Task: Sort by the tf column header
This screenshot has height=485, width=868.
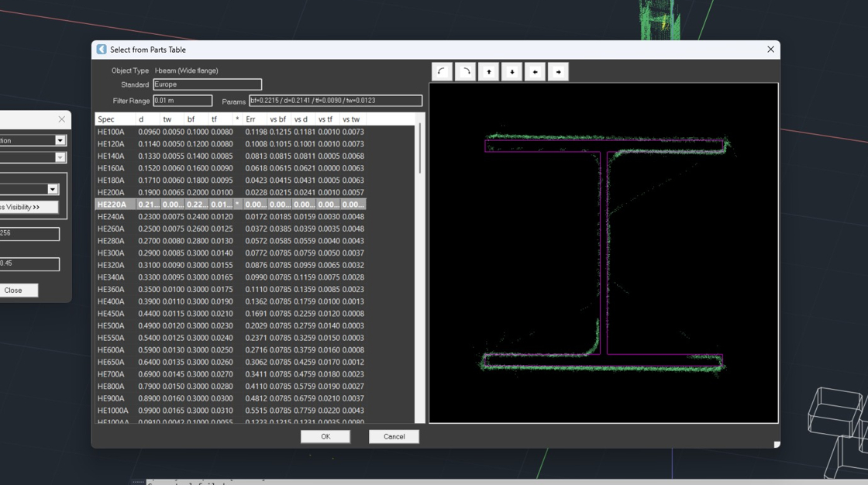Action: (x=221, y=119)
